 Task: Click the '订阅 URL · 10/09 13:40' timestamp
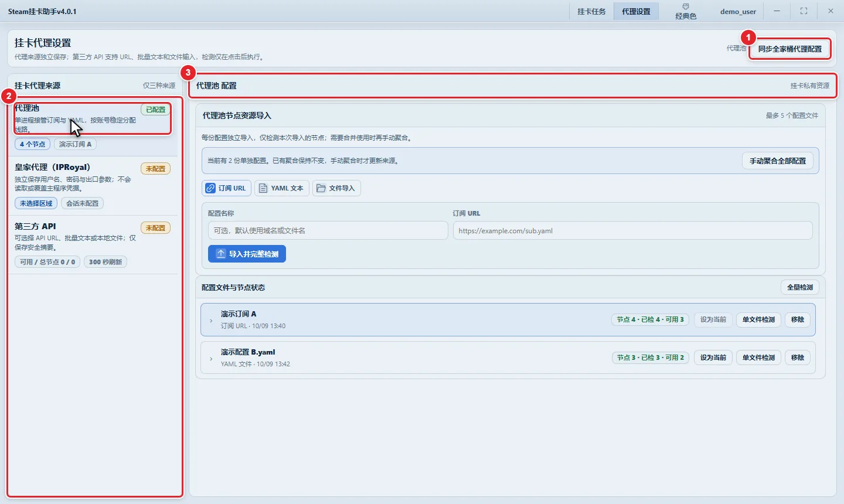(253, 326)
